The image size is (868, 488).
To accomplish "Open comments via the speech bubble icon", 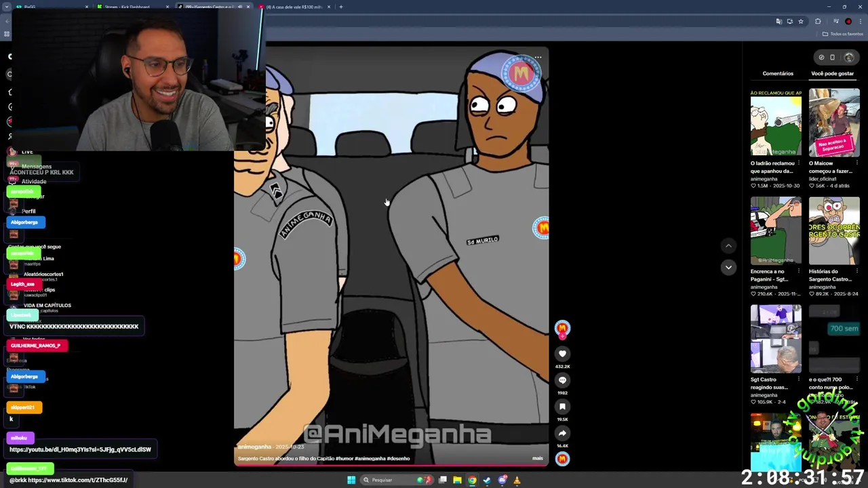I will point(562,380).
